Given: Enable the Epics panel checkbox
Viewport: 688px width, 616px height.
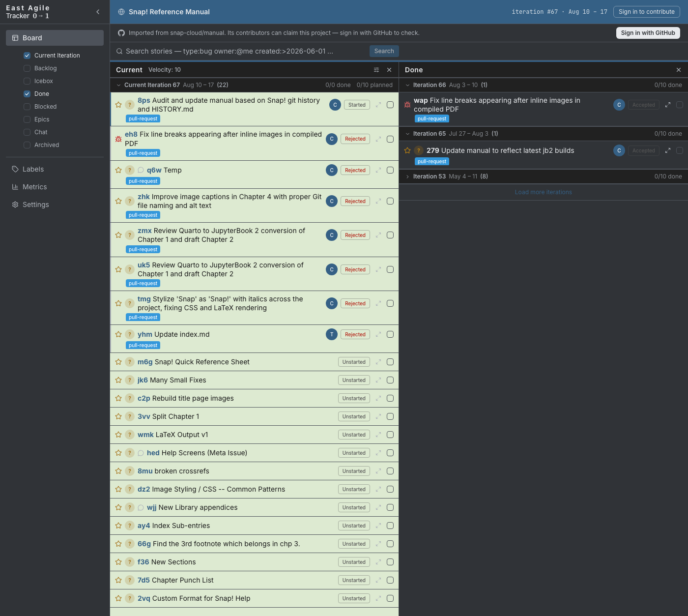Looking at the screenshot, I should coord(27,119).
